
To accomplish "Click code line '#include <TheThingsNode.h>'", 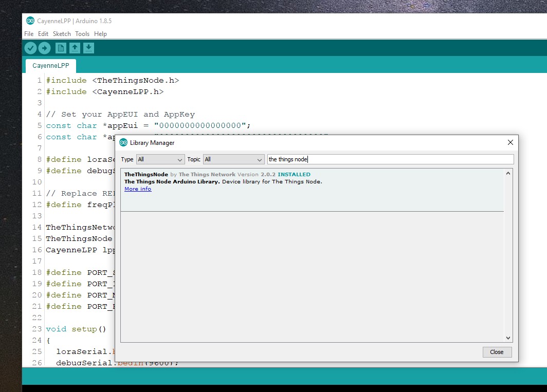I will tap(113, 81).
